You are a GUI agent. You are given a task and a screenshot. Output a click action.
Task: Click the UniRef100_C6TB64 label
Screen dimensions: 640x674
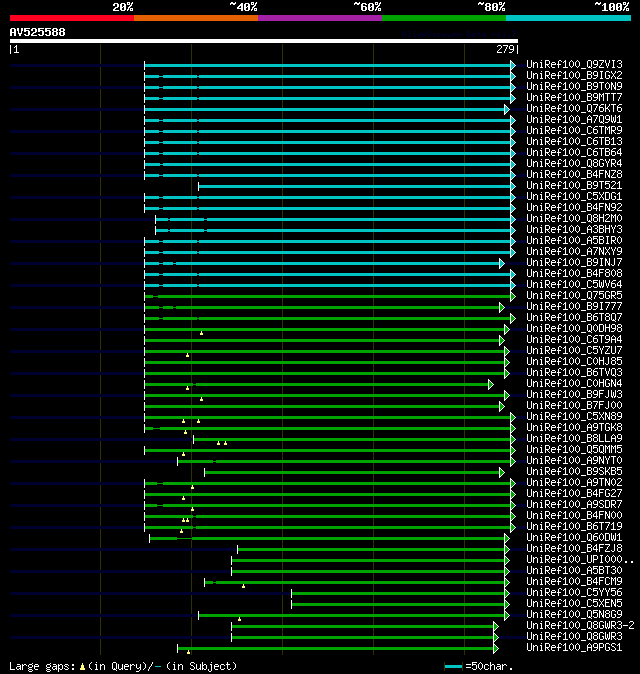[x=574, y=153]
